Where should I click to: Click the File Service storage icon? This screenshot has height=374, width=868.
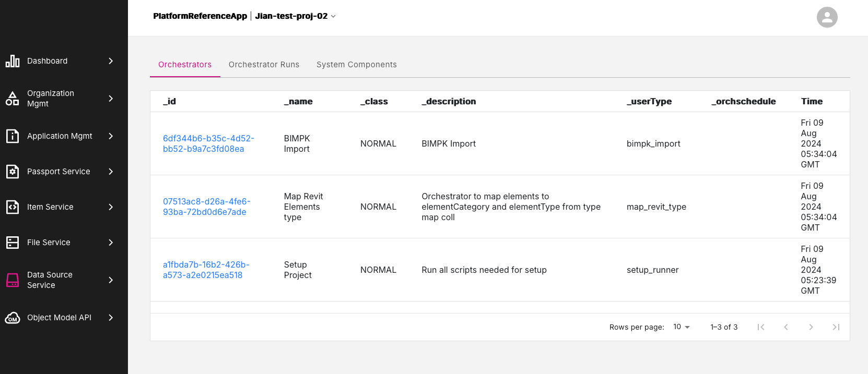[13, 243]
